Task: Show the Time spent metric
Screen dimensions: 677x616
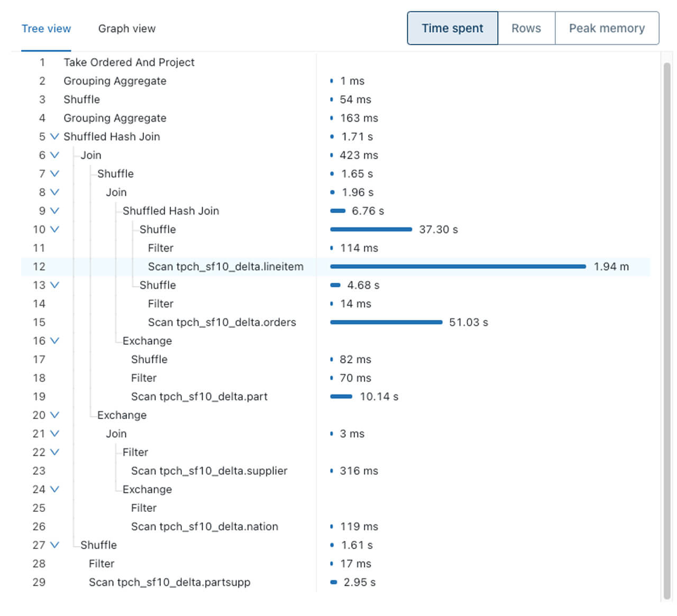Action: pyautogui.click(x=452, y=29)
